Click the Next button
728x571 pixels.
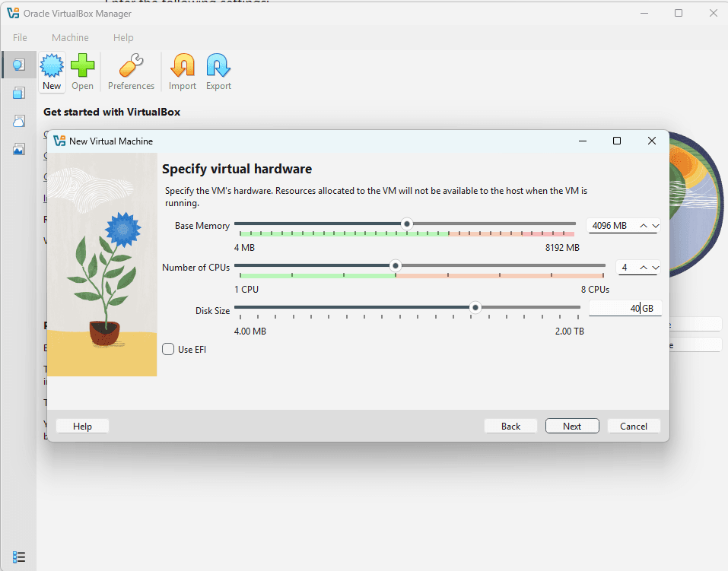coord(572,426)
